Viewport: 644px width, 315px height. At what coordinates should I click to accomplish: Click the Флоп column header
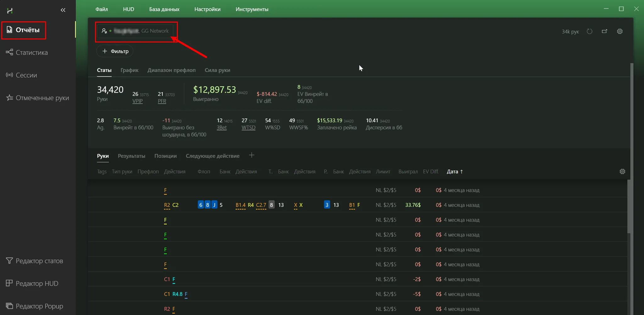[204, 171]
